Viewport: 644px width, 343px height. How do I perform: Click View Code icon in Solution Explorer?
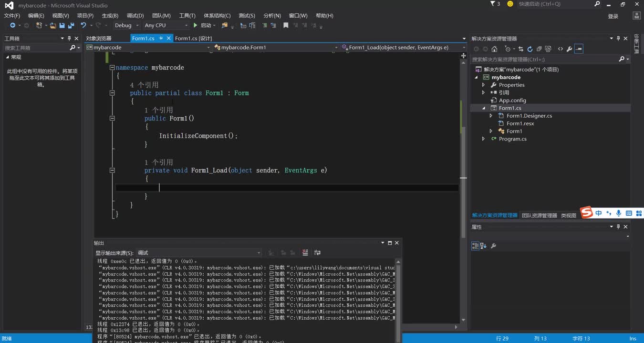coord(560,49)
